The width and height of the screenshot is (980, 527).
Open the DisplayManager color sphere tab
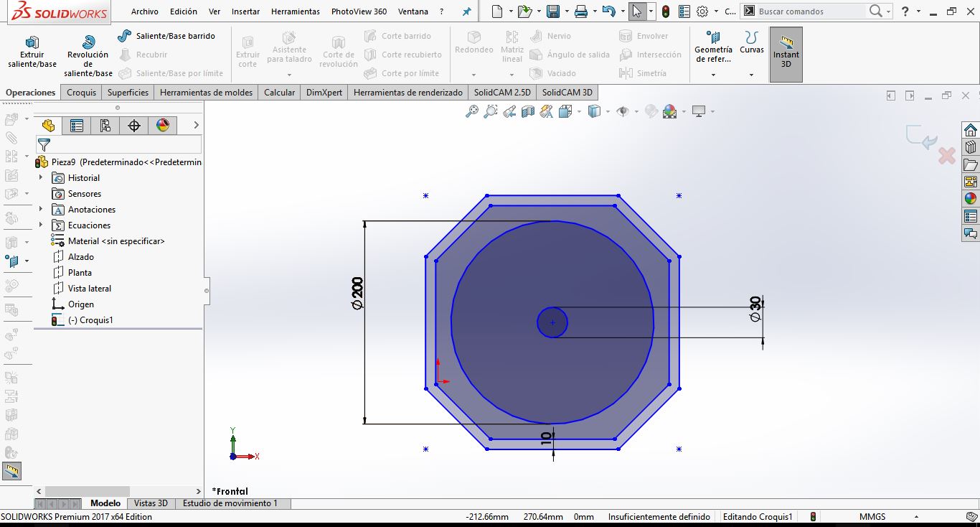tap(163, 126)
